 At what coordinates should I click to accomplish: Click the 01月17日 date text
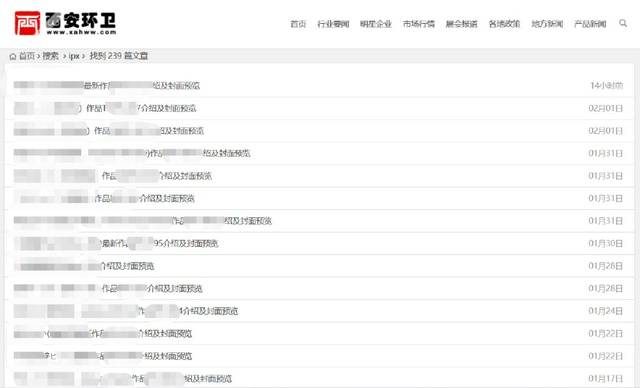(x=606, y=379)
